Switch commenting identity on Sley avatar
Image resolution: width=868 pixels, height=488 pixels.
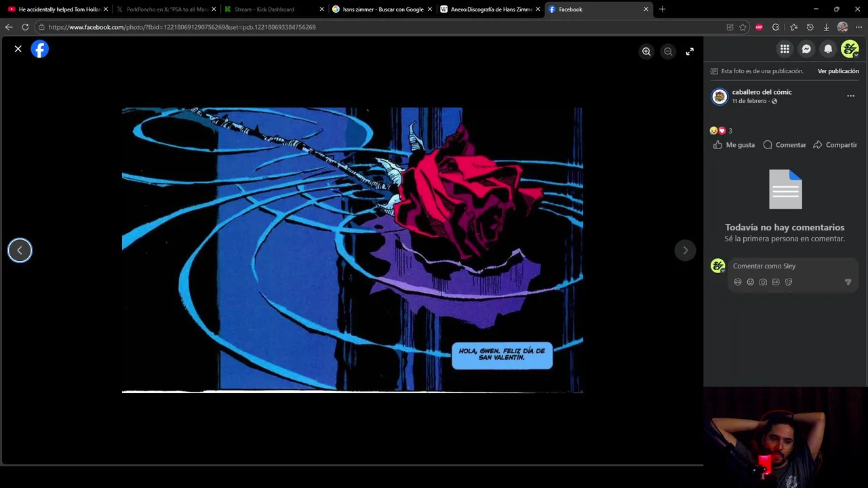pos(718,266)
